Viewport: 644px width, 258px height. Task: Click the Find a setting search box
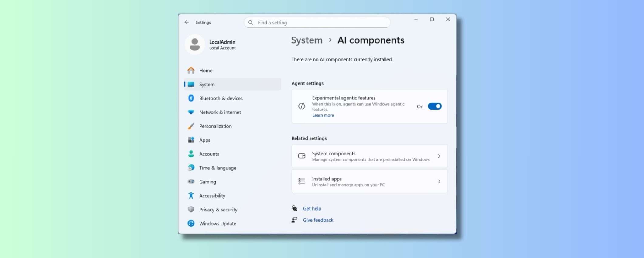tap(317, 23)
